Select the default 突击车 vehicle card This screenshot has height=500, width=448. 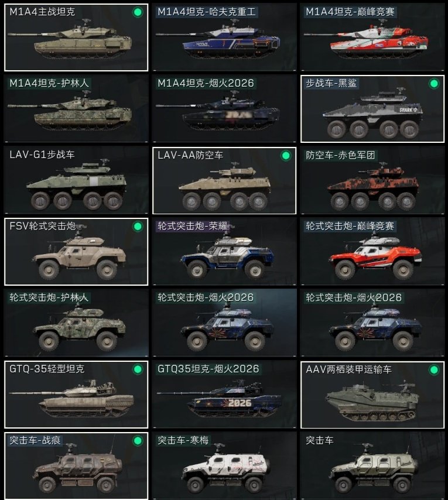coord(372,466)
